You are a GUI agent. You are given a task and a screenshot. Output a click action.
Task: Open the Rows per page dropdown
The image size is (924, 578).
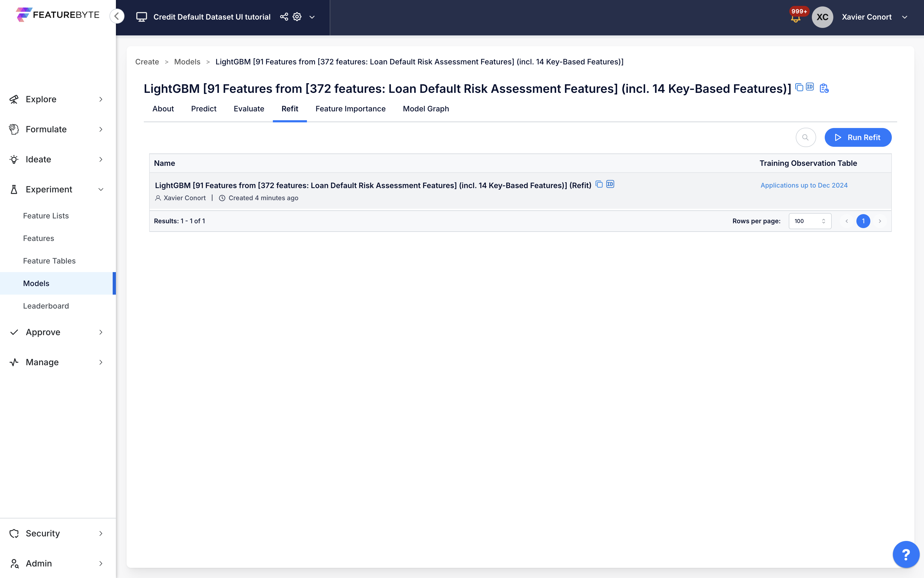tap(810, 221)
